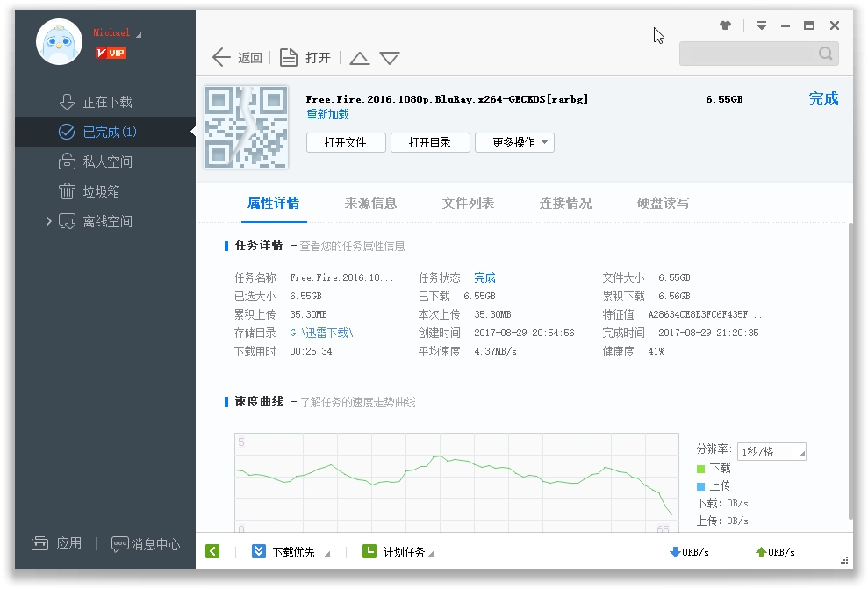Click the skin shirt icon in title bar
The image size is (868, 589).
pos(725,25)
